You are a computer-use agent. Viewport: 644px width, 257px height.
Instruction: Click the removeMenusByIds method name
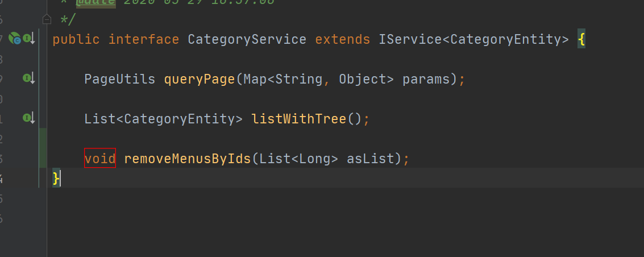[188, 159]
